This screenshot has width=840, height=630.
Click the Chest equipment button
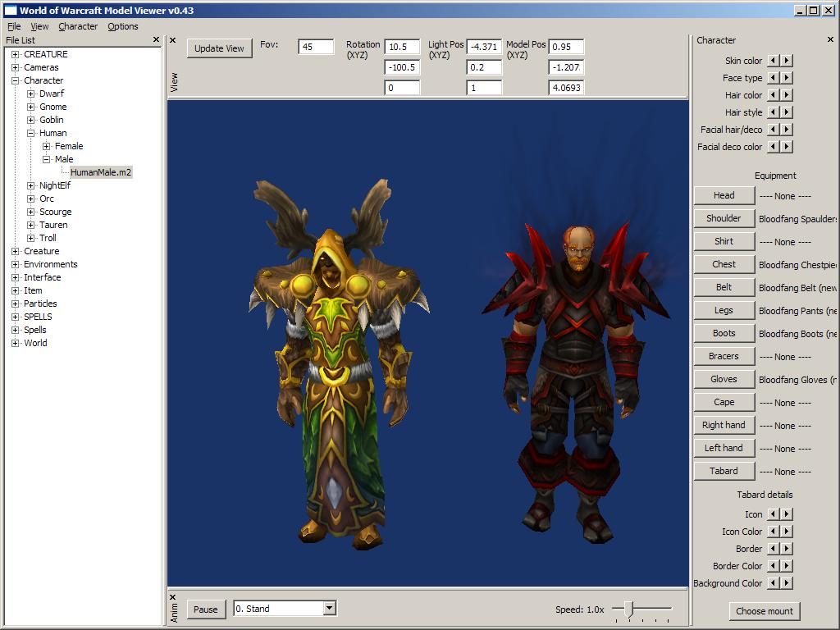click(724, 264)
